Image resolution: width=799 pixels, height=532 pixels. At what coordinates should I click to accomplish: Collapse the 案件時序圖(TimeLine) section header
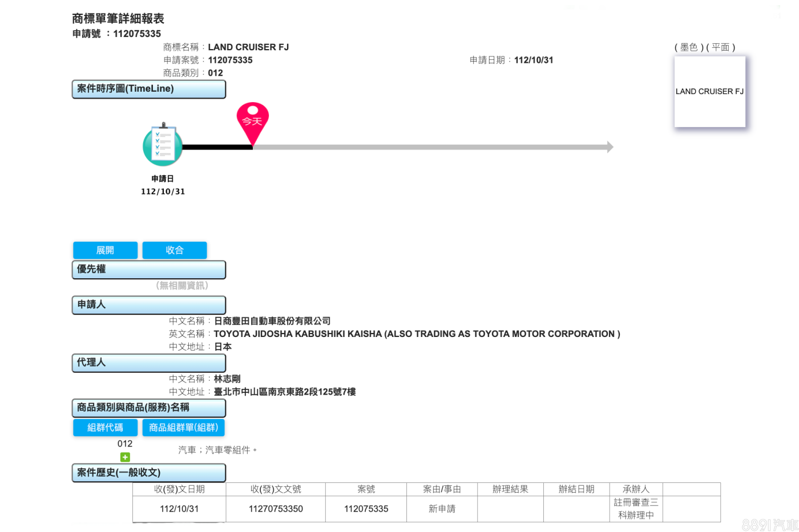tap(149, 89)
